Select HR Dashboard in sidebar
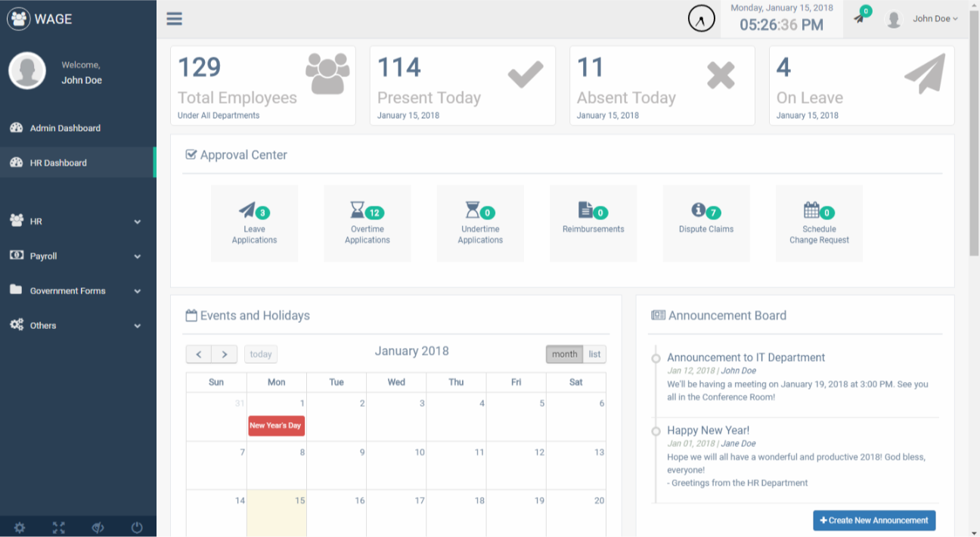Image resolution: width=980 pixels, height=537 pixels. (x=58, y=163)
